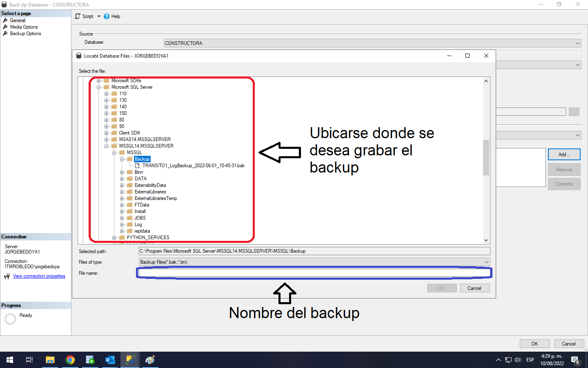Collapse the Backup folder node
Image resolution: width=588 pixels, height=368 pixels.
pyautogui.click(x=122, y=159)
